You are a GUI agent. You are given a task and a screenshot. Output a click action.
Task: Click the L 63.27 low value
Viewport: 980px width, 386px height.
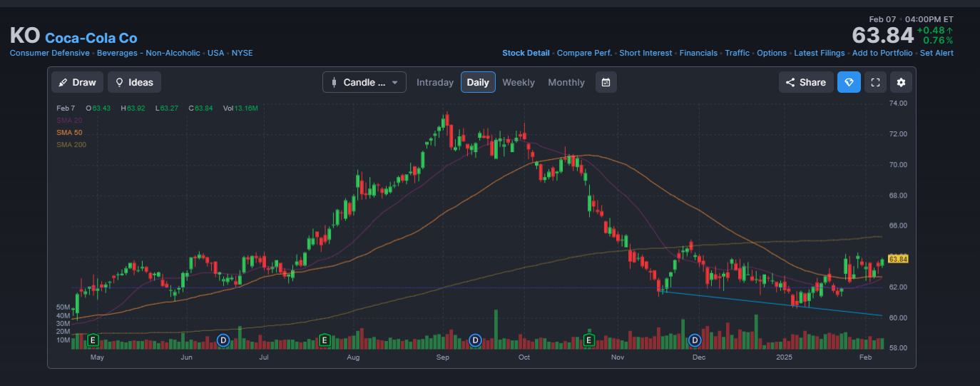click(166, 108)
